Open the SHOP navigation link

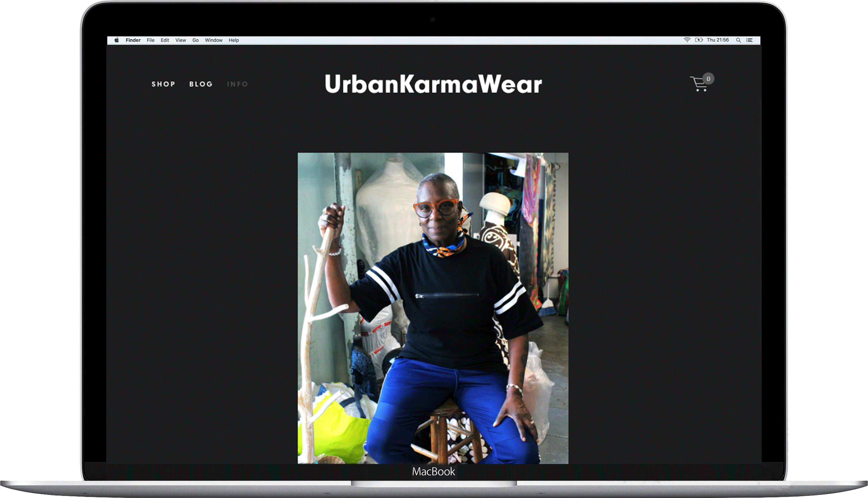tap(164, 84)
